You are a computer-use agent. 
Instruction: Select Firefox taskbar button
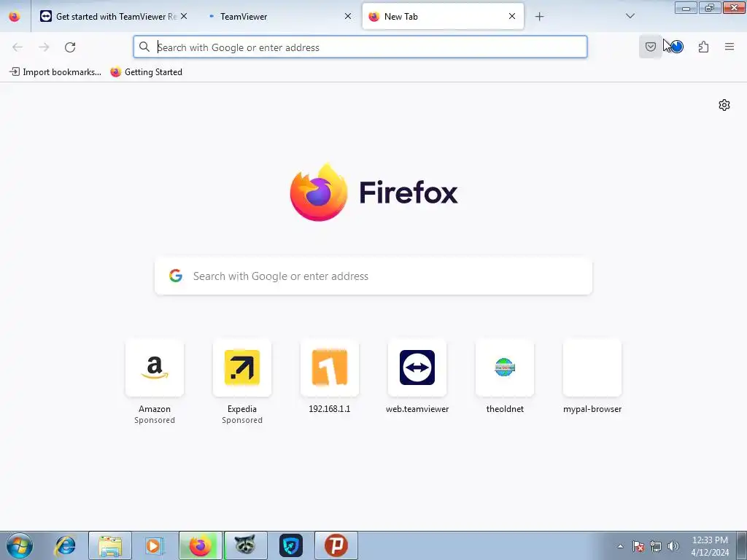[x=200, y=545]
